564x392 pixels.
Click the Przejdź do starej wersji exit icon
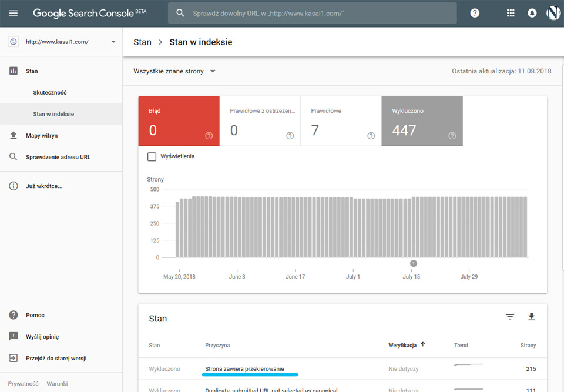(x=14, y=358)
